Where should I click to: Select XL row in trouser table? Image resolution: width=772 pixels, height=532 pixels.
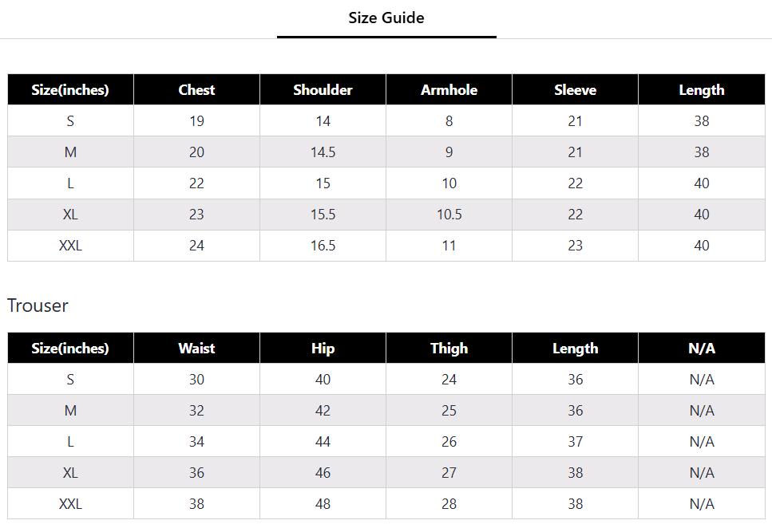[x=386, y=472]
